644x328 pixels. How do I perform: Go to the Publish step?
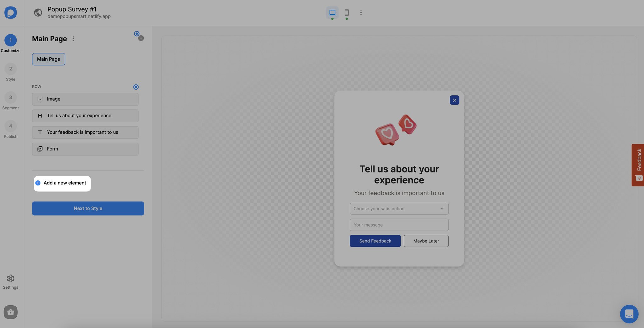pos(10,126)
